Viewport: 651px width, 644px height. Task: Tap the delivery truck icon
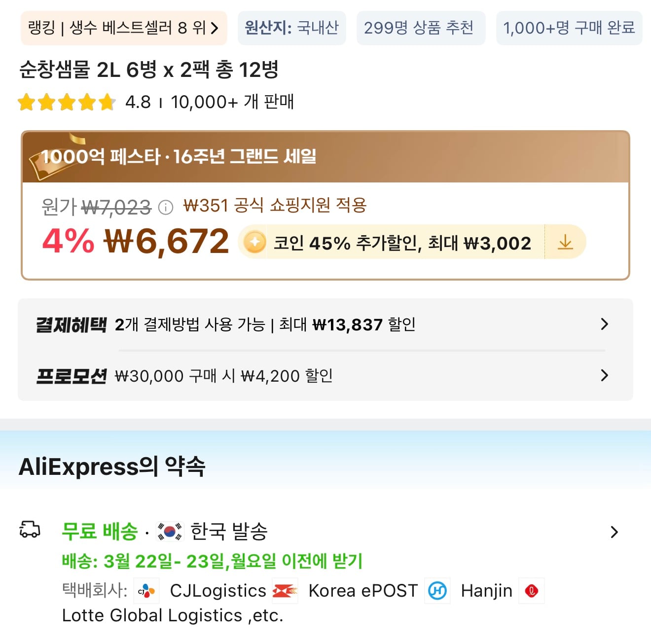(30, 530)
